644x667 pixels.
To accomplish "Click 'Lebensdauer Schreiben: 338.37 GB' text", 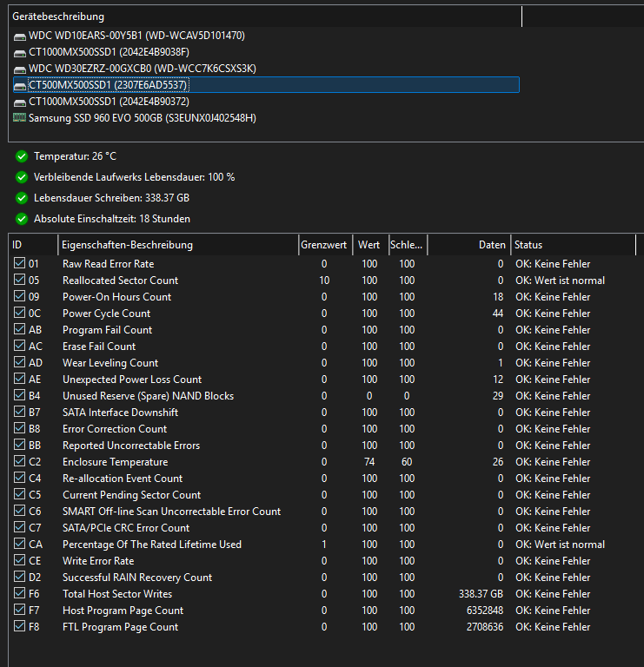I will (111, 198).
